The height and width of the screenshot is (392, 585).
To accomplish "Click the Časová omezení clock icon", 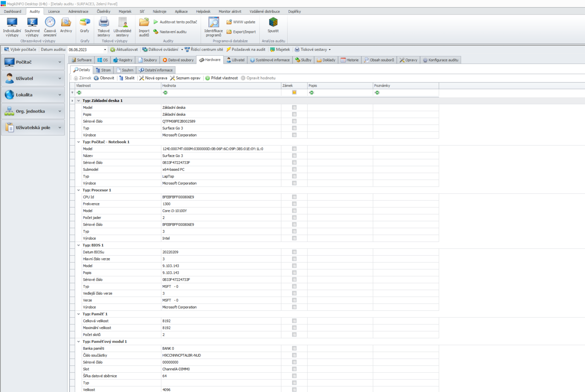I will (50, 23).
